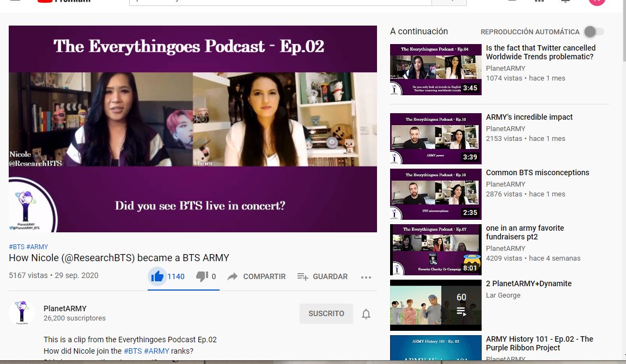This screenshot has height=364, width=626.
Task: Like the video with the thumbs-up icon
Action: 157,276
